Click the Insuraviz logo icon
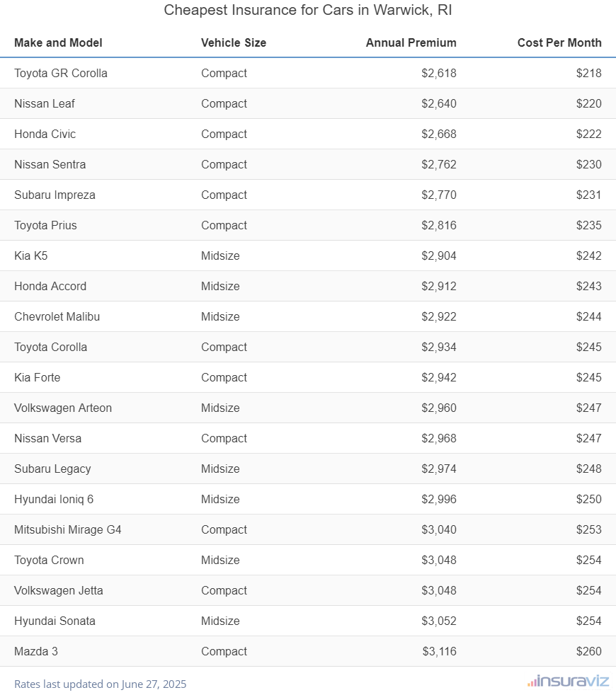 pyautogui.click(x=532, y=682)
